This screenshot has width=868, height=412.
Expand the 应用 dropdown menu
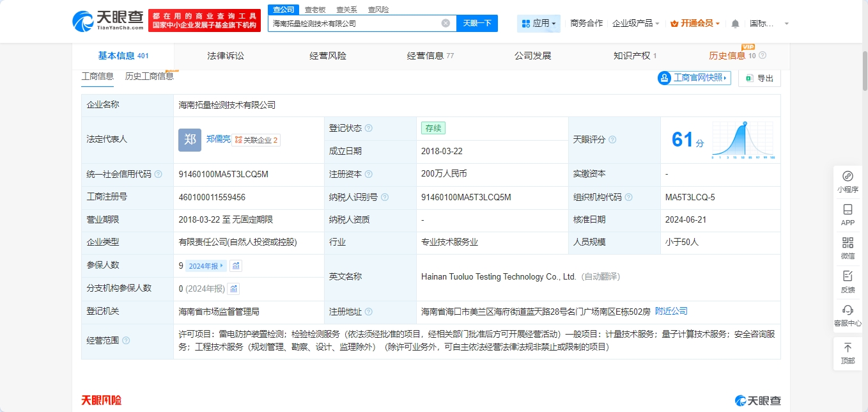[539, 24]
